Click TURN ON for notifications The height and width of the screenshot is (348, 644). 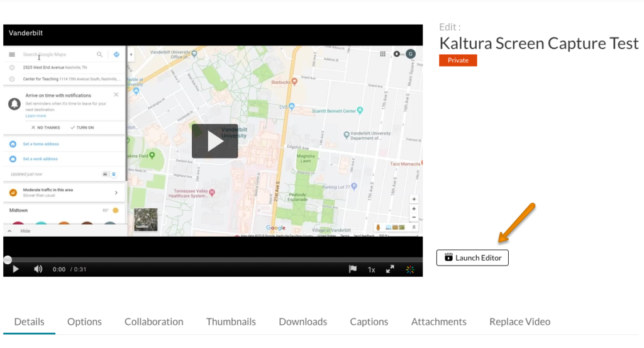pos(82,128)
